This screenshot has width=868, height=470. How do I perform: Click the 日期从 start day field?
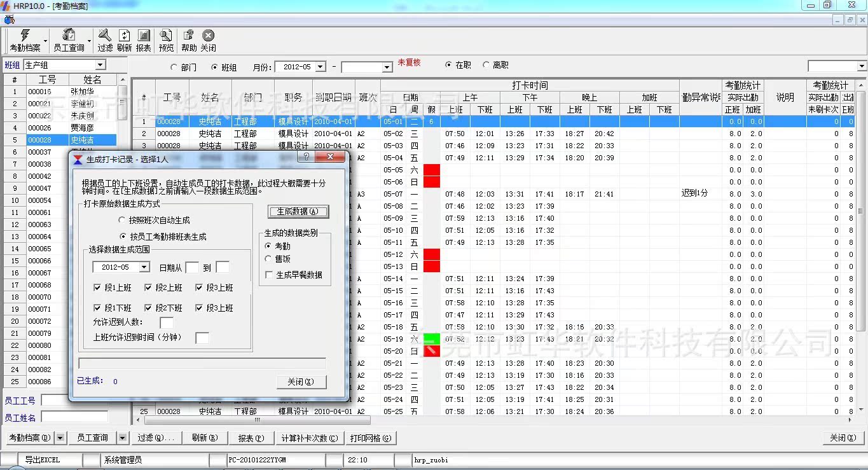pos(192,267)
